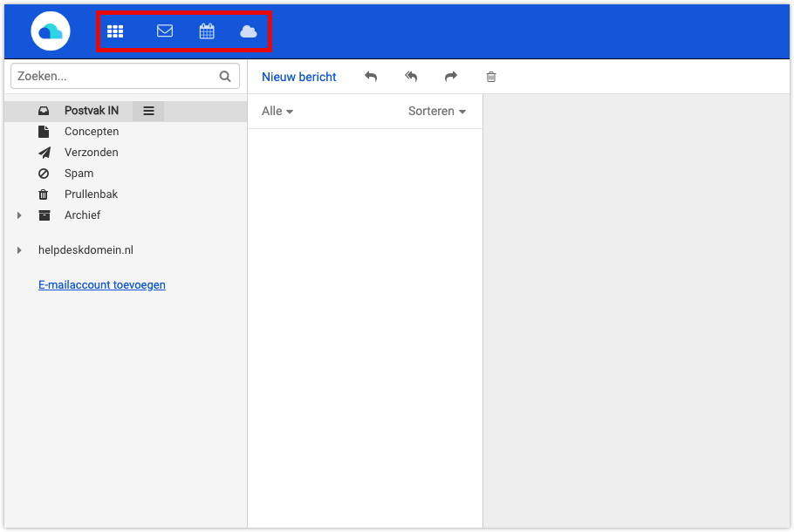The height and width of the screenshot is (532, 794).
Task: Expand the helpdeskdomein.nl account
Action: click(20, 249)
